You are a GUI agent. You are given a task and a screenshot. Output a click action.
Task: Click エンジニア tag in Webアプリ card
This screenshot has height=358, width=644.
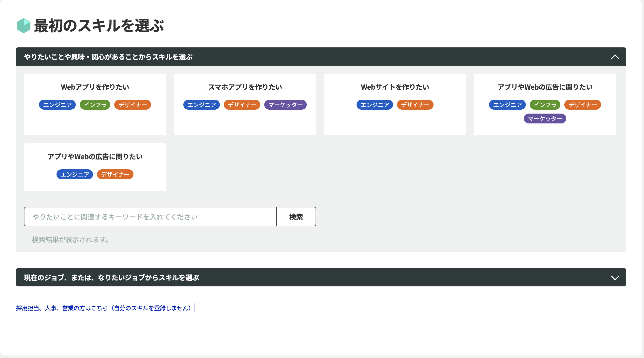tap(57, 105)
